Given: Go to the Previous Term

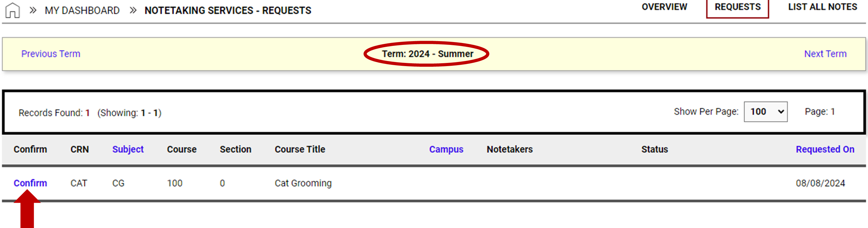Looking at the screenshot, I should (x=51, y=54).
